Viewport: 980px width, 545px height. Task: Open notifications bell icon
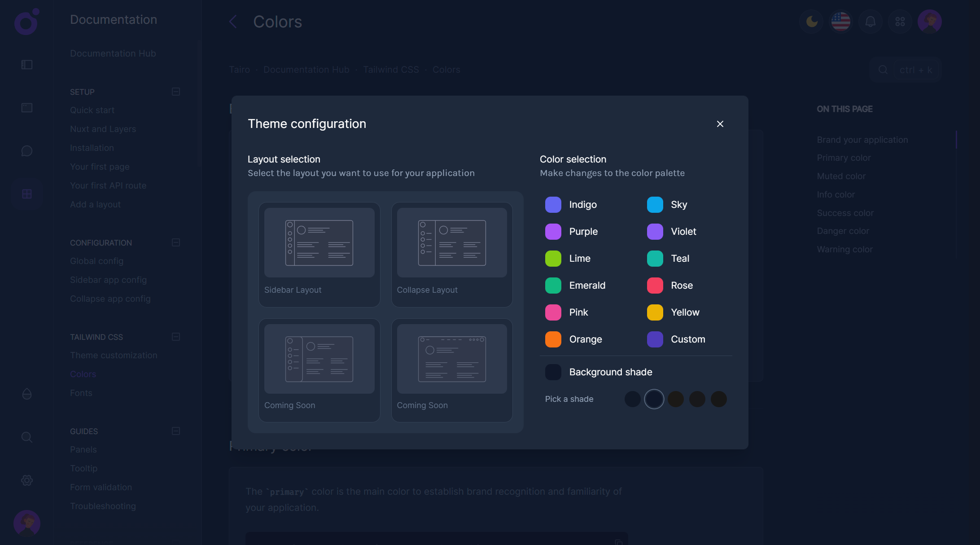point(870,22)
